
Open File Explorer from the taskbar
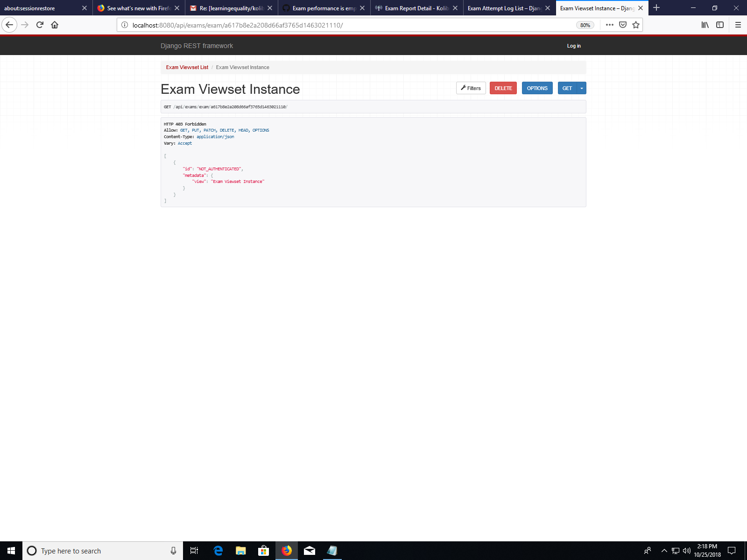(240, 551)
